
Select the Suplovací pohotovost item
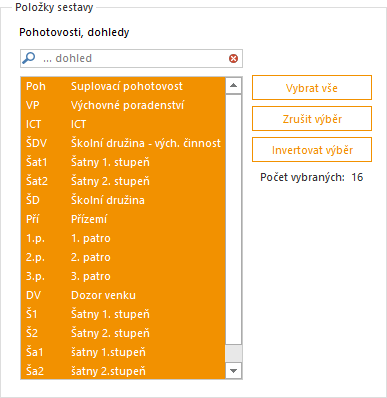(123, 86)
